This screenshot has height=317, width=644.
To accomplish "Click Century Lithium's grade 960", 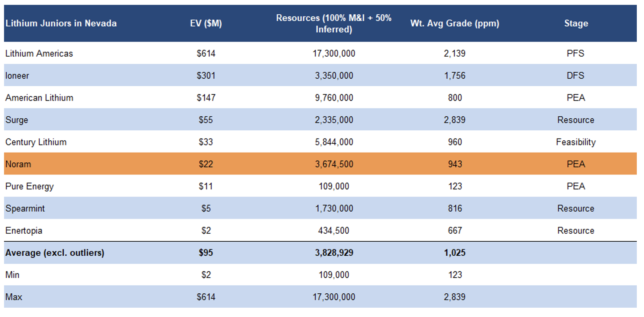I will (455, 142).
